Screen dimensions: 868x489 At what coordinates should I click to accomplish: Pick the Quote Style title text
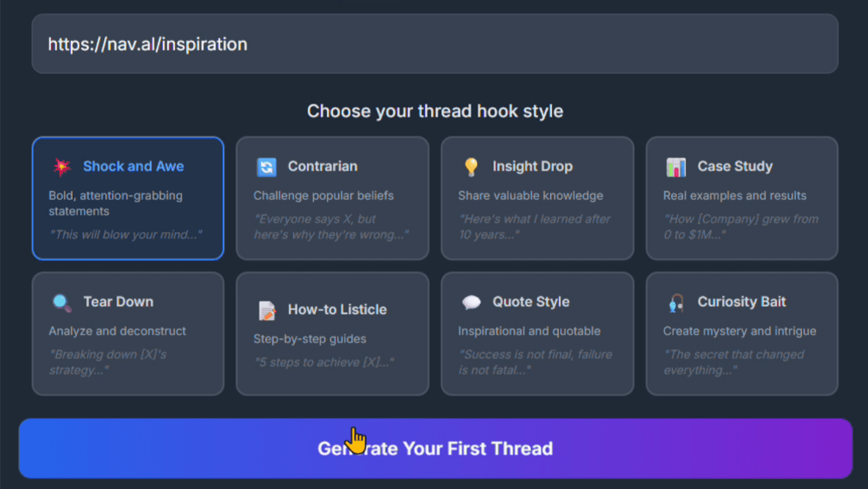pos(531,302)
